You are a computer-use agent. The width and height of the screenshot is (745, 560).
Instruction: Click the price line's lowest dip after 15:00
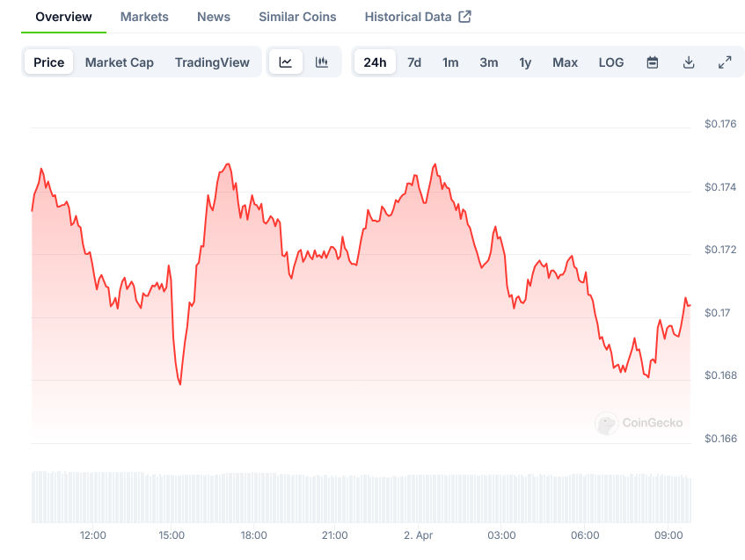tap(180, 384)
